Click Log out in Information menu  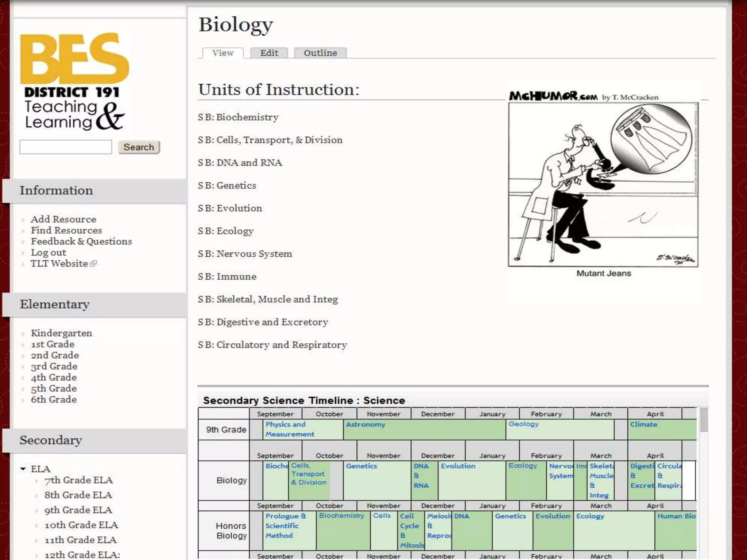pyautogui.click(x=49, y=253)
